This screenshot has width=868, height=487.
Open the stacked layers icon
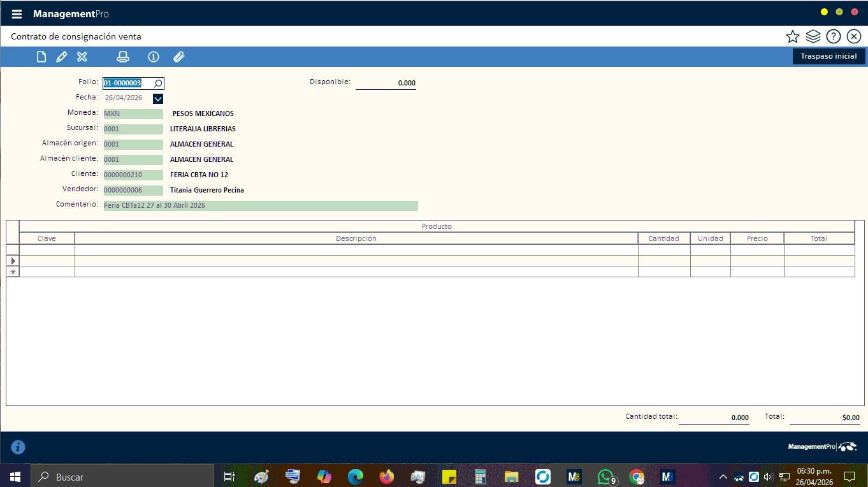[x=813, y=36]
